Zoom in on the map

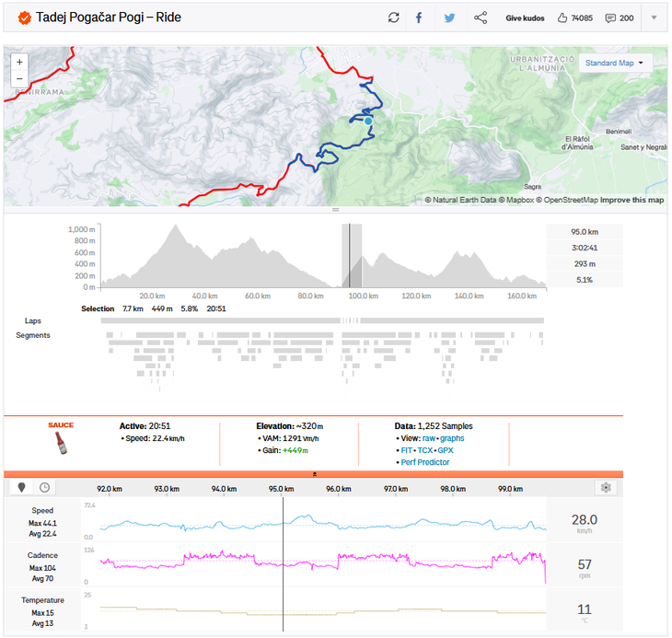[19, 62]
